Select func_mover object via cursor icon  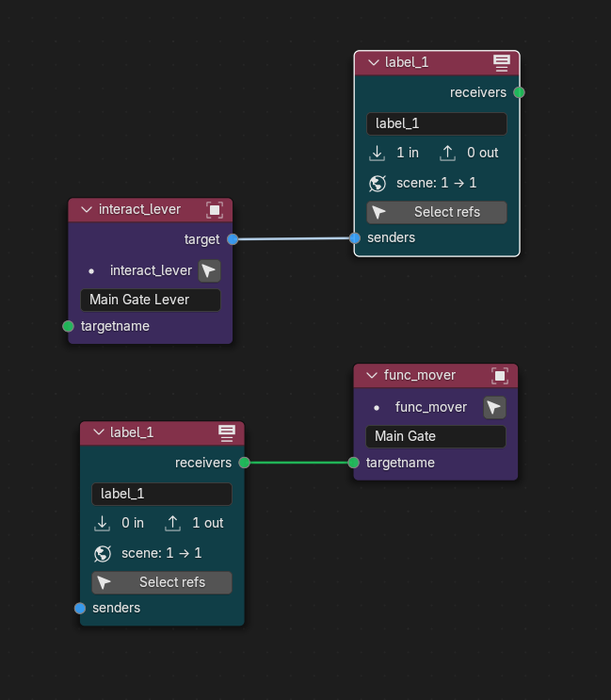[x=494, y=407]
